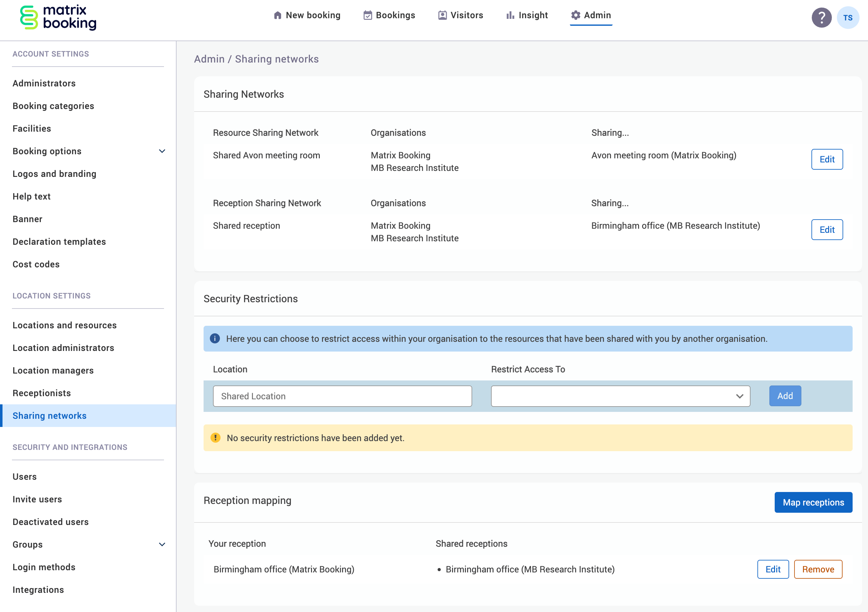Image resolution: width=868 pixels, height=612 pixels.
Task: Remove the Birmingham office reception mapping
Action: [x=818, y=569]
